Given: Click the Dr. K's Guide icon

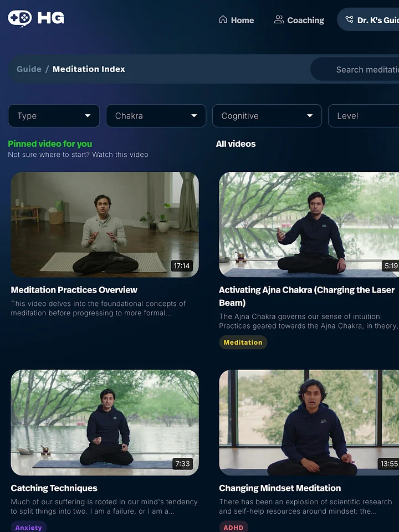Looking at the screenshot, I should point(349,20).
